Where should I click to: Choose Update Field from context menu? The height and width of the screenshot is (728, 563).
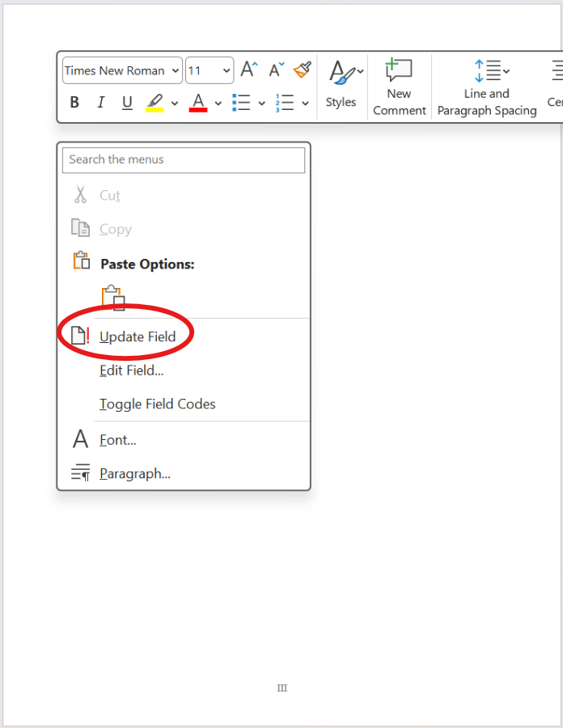(x=184, y=336)
